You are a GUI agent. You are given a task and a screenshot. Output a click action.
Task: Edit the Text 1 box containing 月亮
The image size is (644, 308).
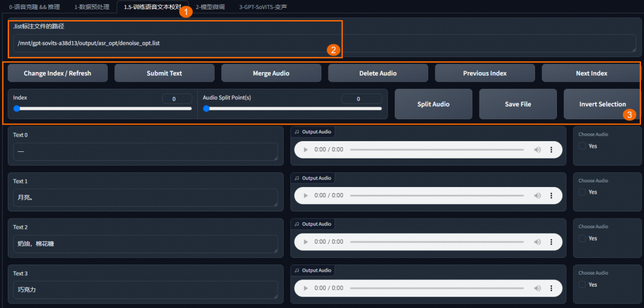pyautogui.click(x=145, y=198)
